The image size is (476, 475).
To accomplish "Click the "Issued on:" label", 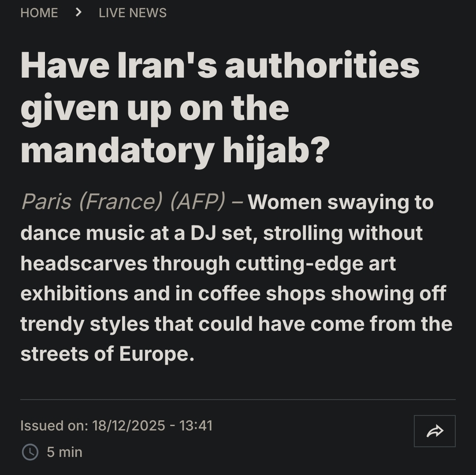I will [54, 426].
